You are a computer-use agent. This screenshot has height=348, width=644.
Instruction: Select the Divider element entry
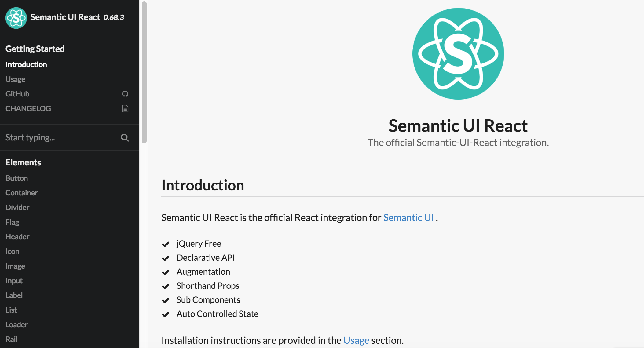point(17,207)
